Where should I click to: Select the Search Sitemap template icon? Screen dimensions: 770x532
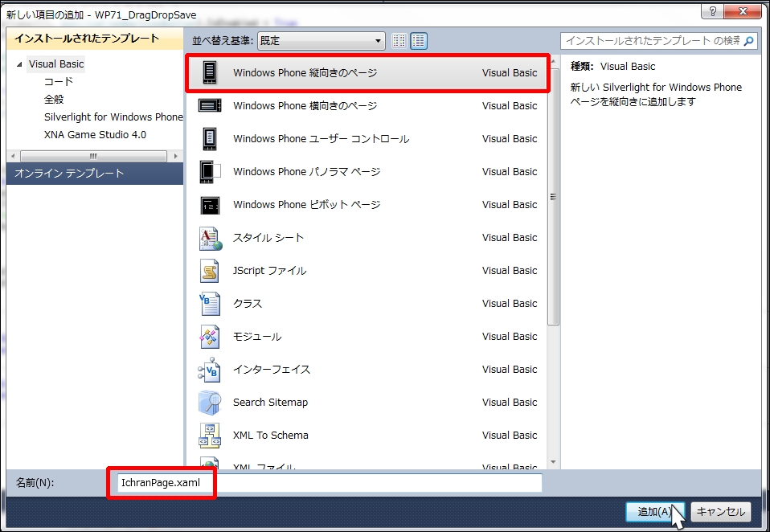[210, 403]
